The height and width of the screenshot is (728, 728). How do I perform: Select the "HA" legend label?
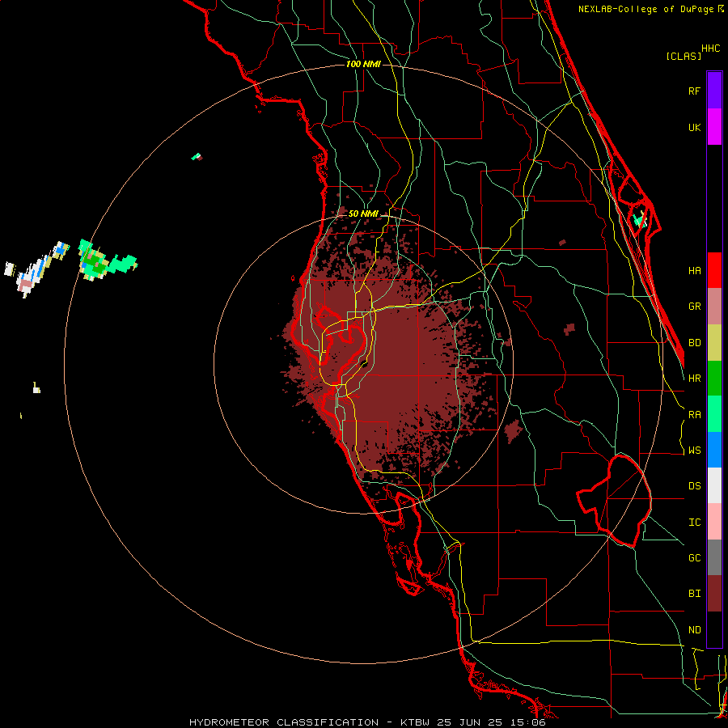coord(694,270)
